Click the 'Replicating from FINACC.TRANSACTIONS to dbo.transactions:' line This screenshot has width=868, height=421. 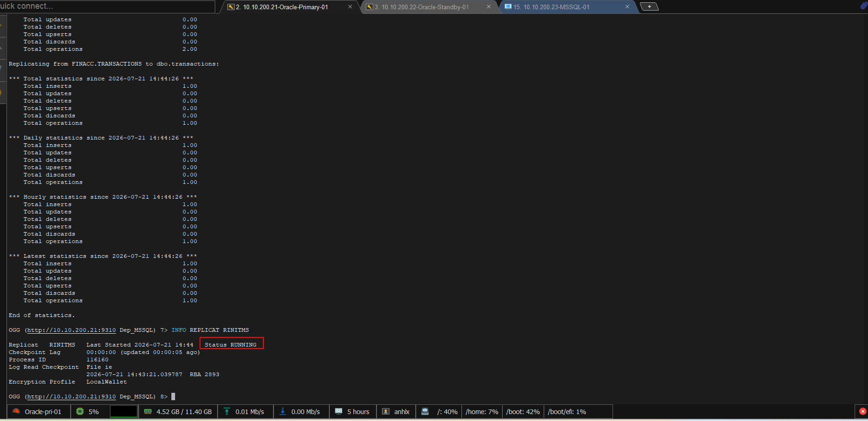pyautogui.click(x=114, y=64)
